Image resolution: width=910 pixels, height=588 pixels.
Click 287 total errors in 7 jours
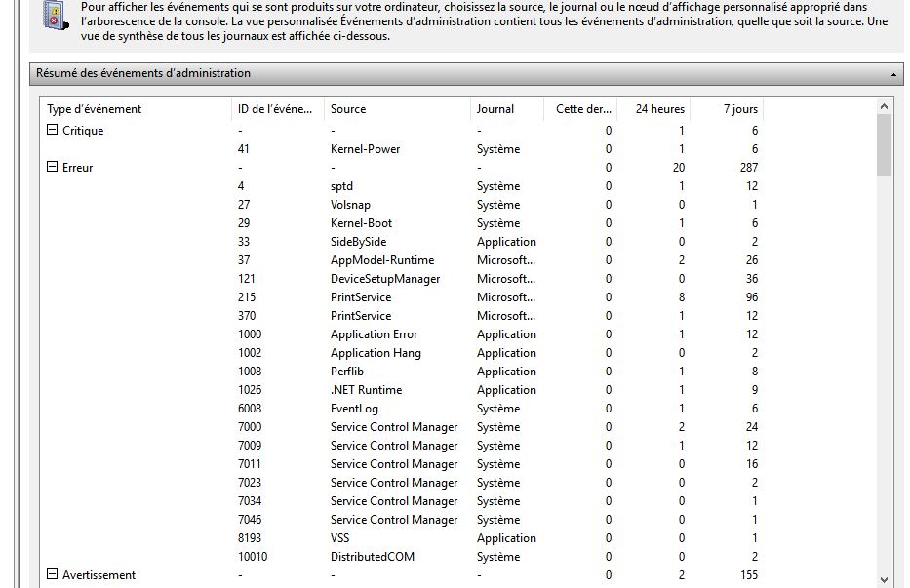[x=749, y=167]
